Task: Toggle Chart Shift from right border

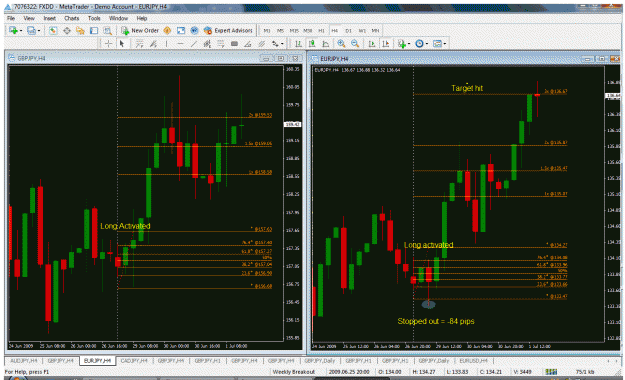Action: (x=386, y=43)
